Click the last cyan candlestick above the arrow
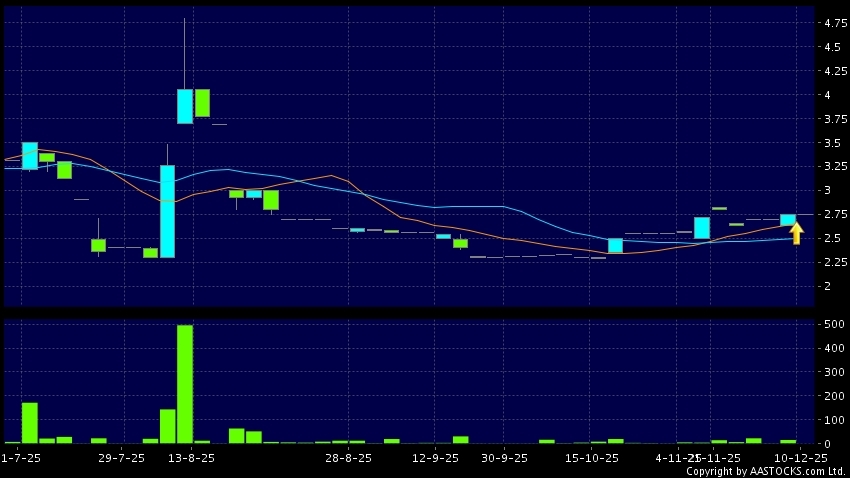Screen dimensions: 850x478 click(x=788, y=219)
